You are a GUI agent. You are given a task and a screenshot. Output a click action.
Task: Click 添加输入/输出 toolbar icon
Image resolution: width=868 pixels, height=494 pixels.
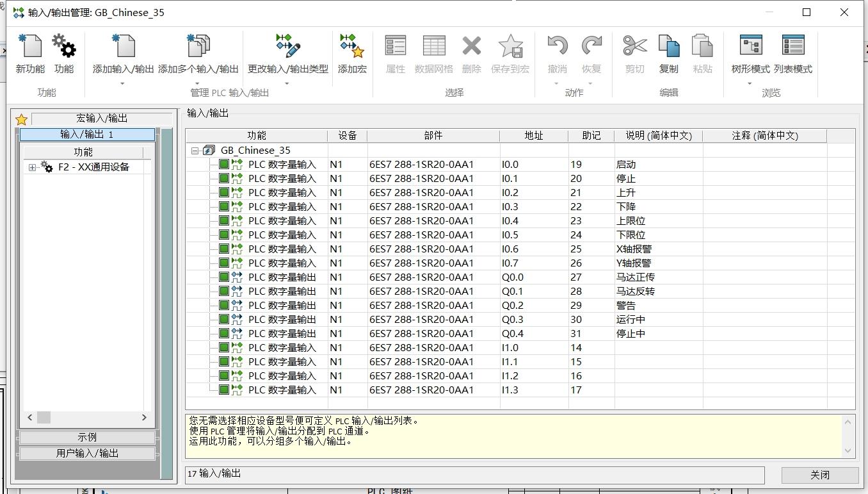click(x=123, y=46)
